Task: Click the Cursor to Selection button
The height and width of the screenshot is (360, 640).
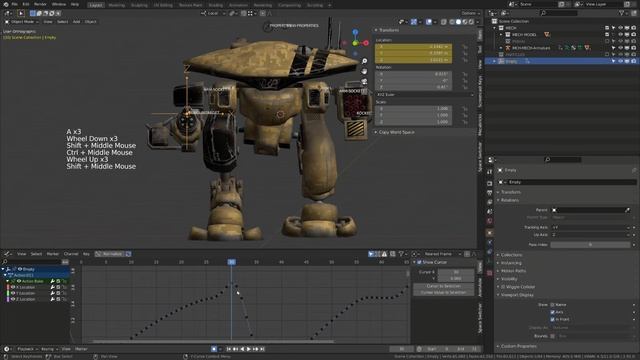Action: pyautogui.click(x=443, y=286)
